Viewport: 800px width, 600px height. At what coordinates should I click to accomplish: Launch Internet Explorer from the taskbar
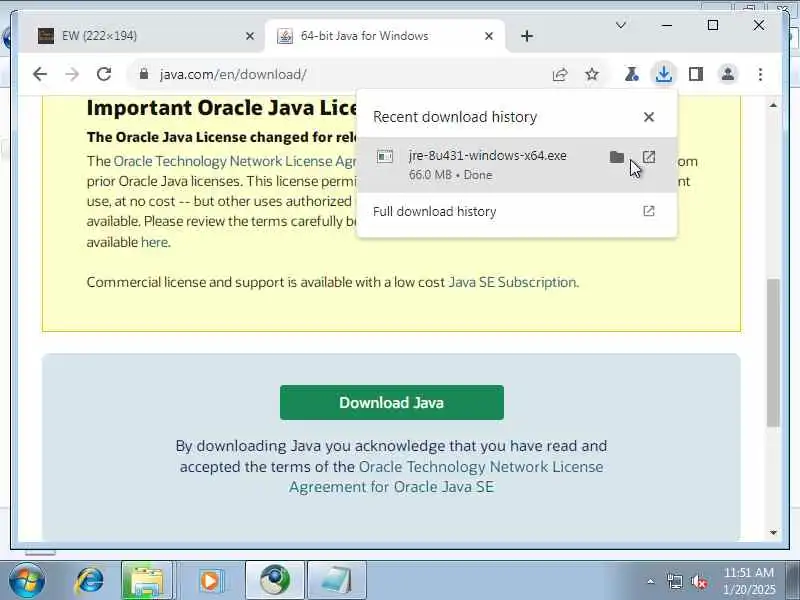[x=90, y=581]
